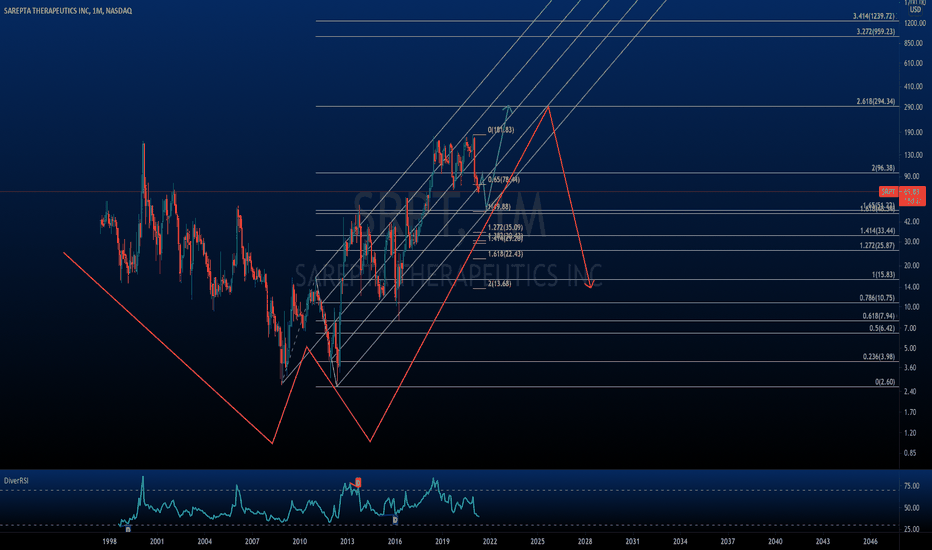Click the USD currency label on price axis
This screenshot has width=932, height=550.
pos(915,10)
